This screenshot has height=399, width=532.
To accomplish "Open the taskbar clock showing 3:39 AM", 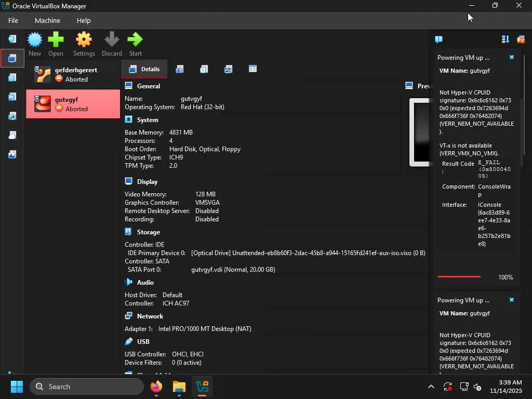I will coord(506,387).
